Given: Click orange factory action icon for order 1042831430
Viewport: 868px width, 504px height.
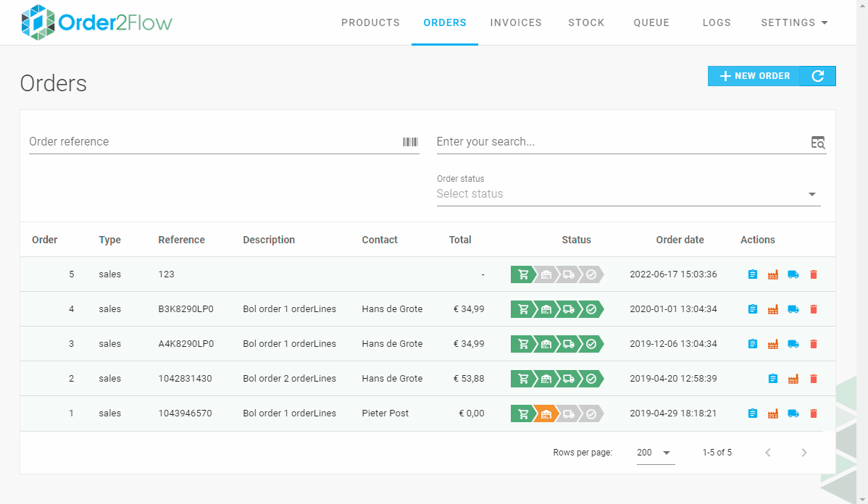Looking at the screenshot, I should point(793,379).
